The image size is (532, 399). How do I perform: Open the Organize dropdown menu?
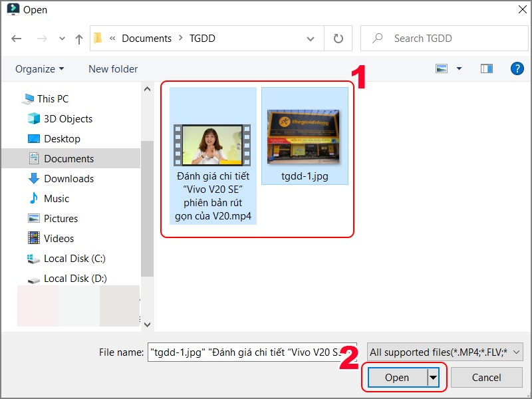[38, 68]
